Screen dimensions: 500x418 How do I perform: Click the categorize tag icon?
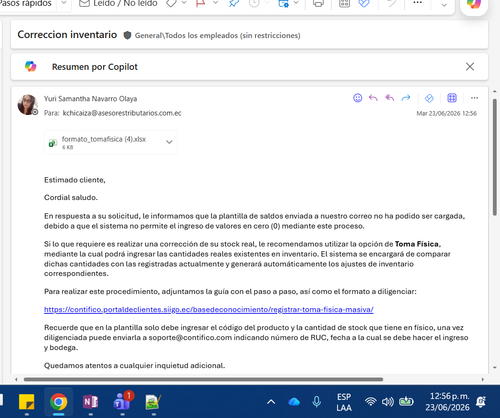click(x=171, y=3)
